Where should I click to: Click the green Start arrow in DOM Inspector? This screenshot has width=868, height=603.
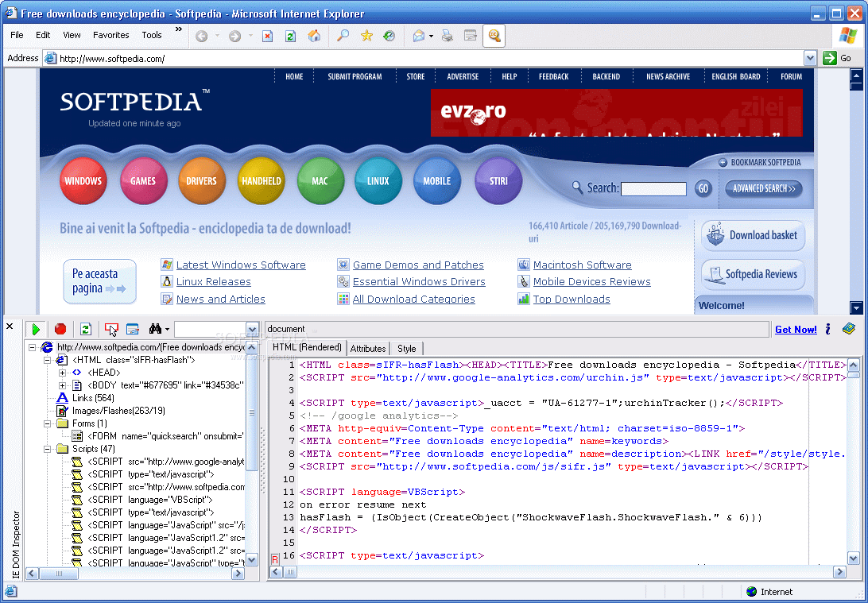pyautogui.click(x=36, y=329)
